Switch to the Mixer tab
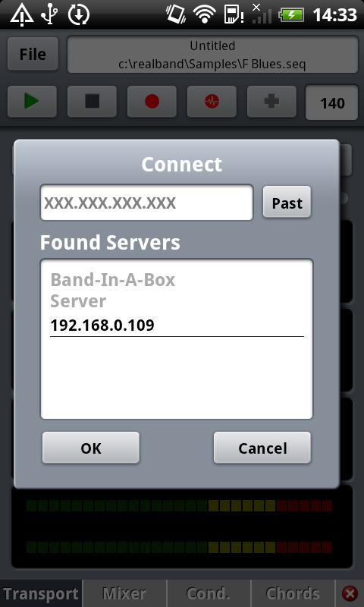The image size is (364, 607). (x=124, y=593)
